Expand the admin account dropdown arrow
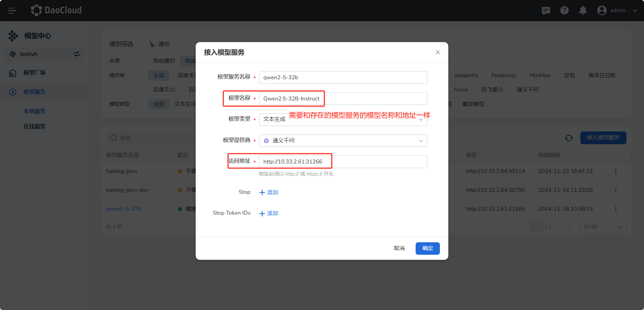 pyautogui.click(x=635, y=11)
